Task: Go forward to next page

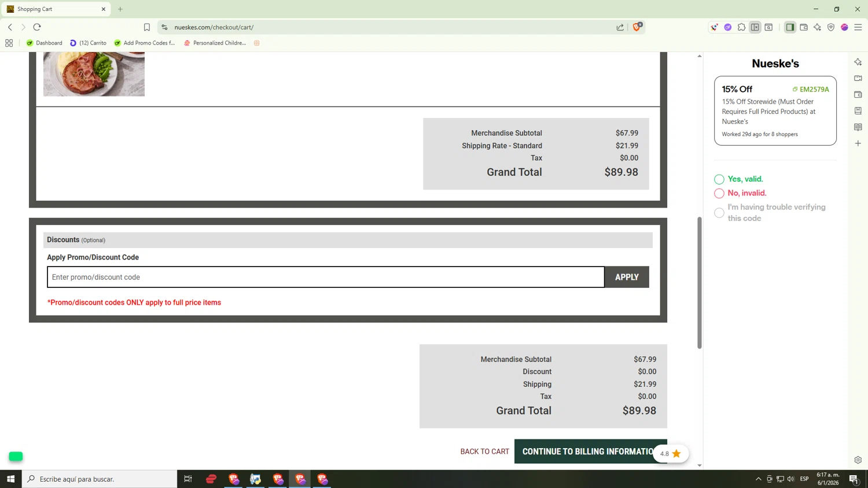Action: [23, 27]
